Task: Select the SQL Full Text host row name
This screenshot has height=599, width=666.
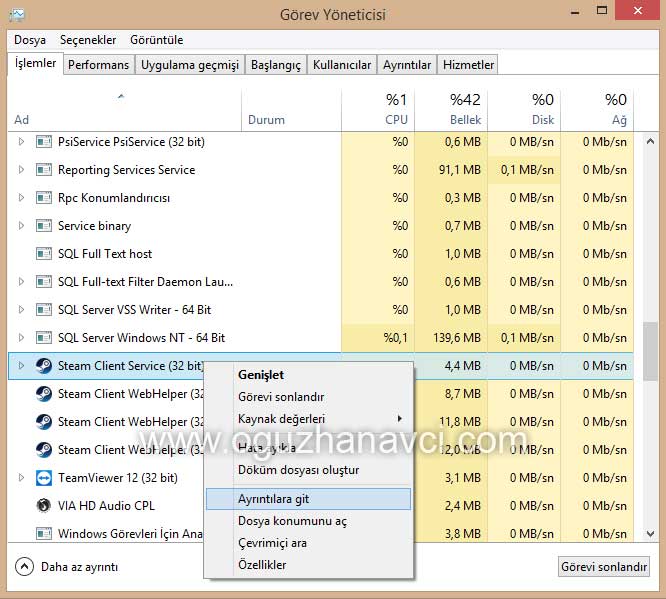Action: tap(105, 254)
